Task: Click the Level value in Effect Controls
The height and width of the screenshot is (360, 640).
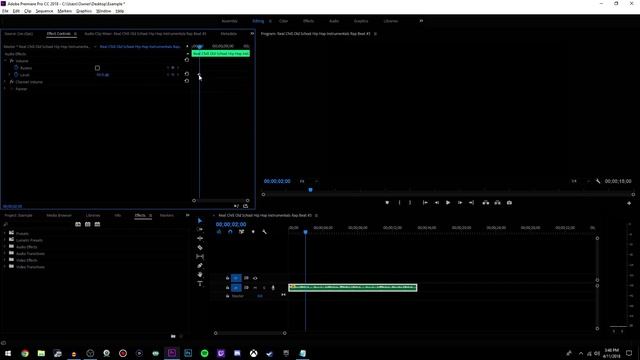Action: tap(102, 75)
